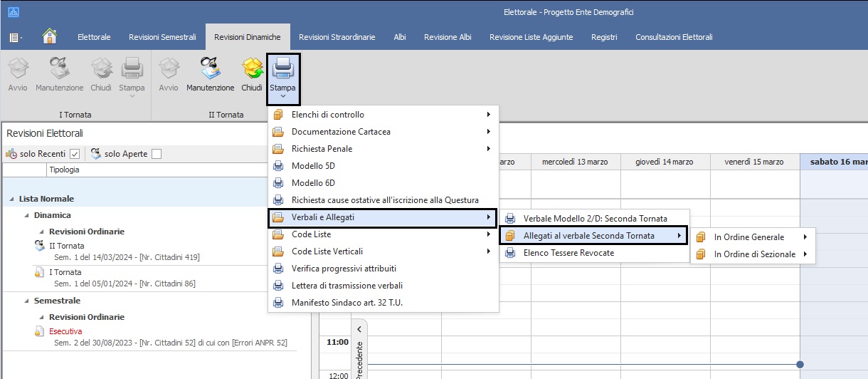
Task: Collapse the Lista Normale tree node
Action: point(11,199)
